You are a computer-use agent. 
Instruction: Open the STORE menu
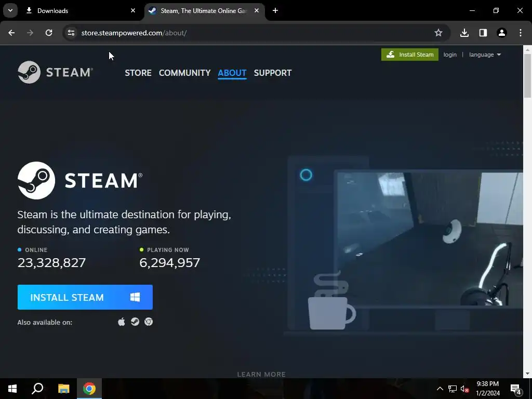(x=138, y=73)
